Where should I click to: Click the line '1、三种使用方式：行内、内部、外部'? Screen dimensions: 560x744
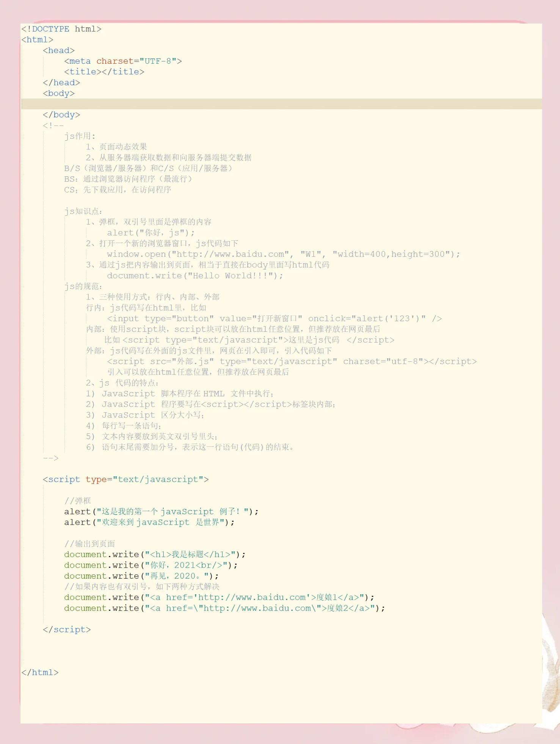pos(152,297)
